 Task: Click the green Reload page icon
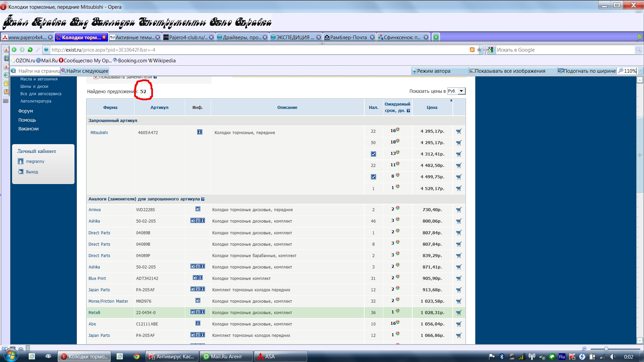(30, 50)
